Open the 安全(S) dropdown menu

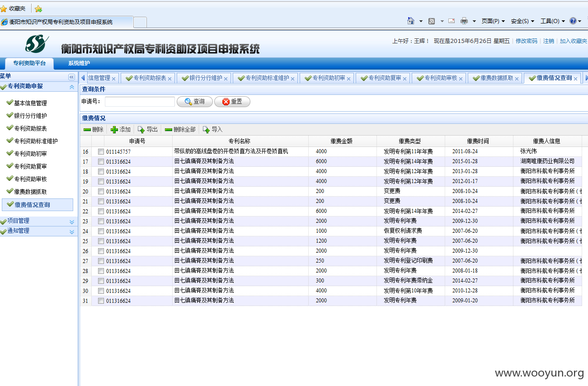coord(522,21)
